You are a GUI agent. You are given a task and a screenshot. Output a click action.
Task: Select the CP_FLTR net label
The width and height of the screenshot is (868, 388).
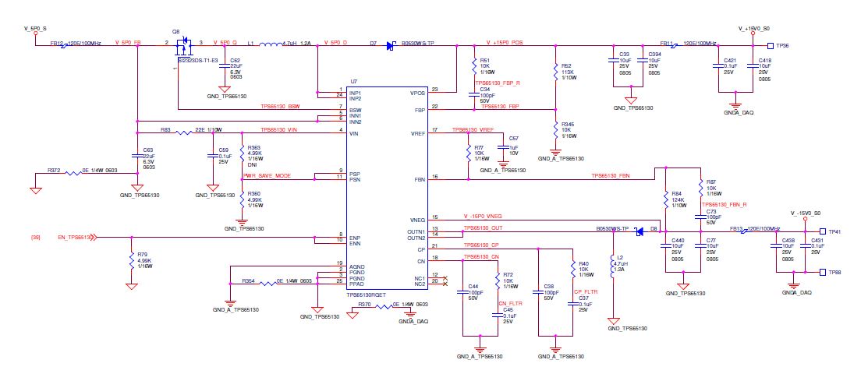(586, 291)
